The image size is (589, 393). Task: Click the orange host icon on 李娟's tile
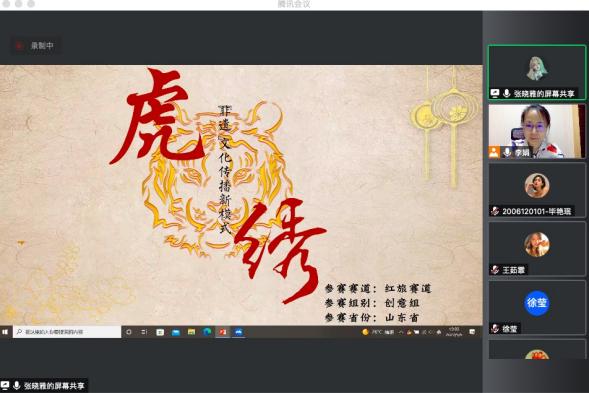click(494, 152)
